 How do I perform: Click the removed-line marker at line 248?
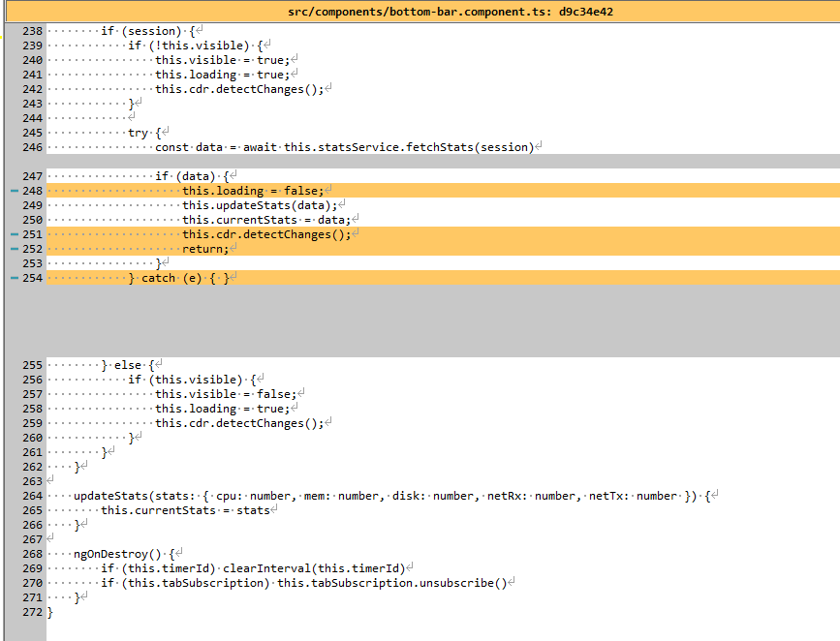(15, 191)
